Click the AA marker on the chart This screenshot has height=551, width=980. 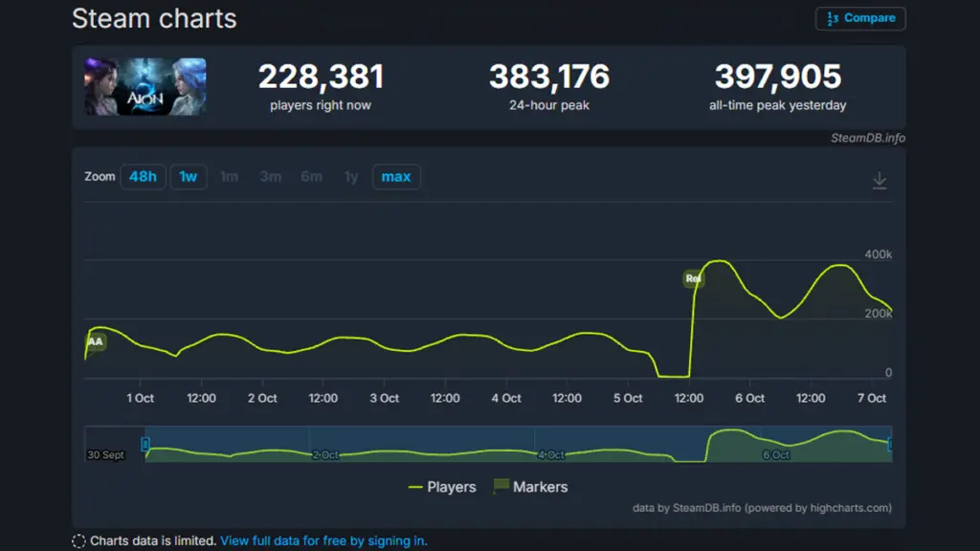click(x=95, y=342)
